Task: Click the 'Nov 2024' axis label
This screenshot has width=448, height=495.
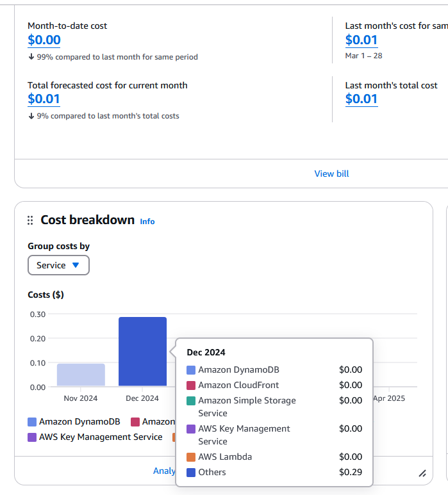Action: pyautogui.click(x=81, y=398)
